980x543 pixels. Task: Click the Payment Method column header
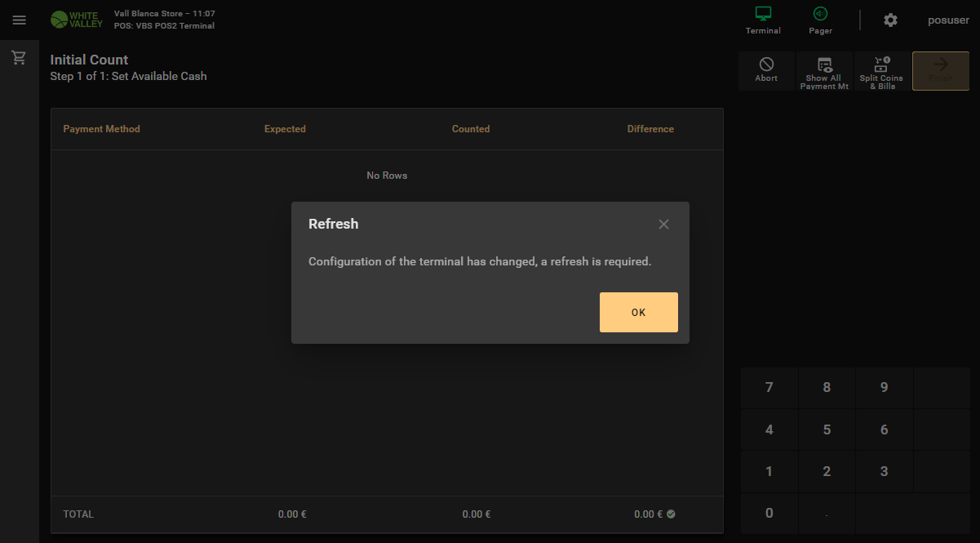pyautogui.click(x=101, y=129)
